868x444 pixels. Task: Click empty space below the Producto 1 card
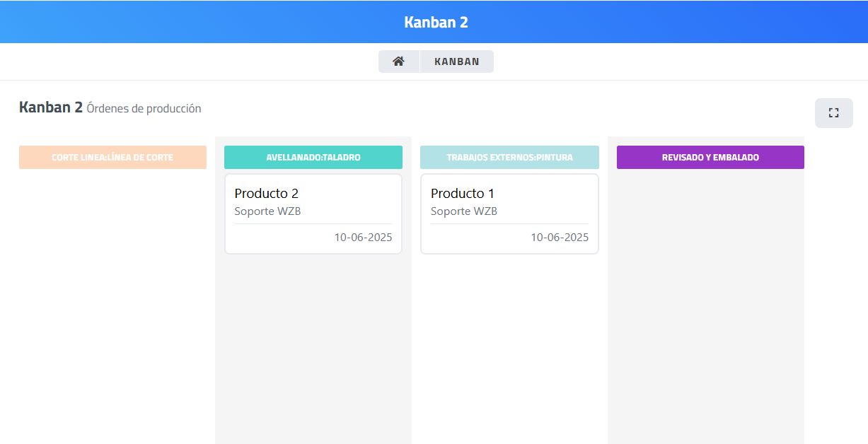509,339
